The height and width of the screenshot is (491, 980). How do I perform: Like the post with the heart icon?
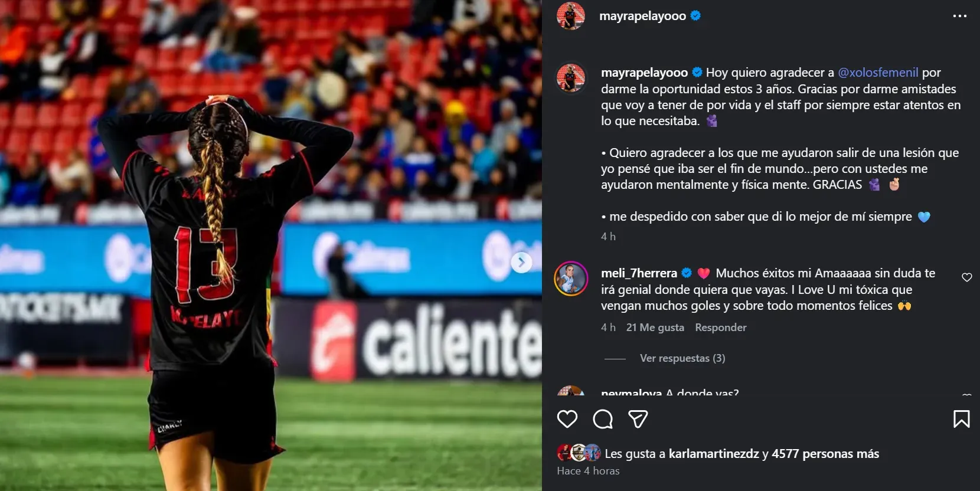(567, 419)
